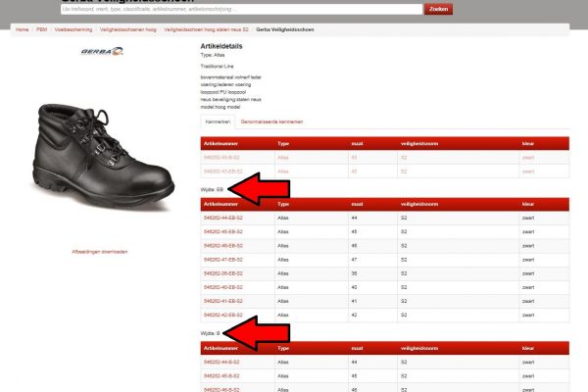Open Veiligheidsschoen hoog stalen neus S2 breadcrumb

[x=208, y=29]
